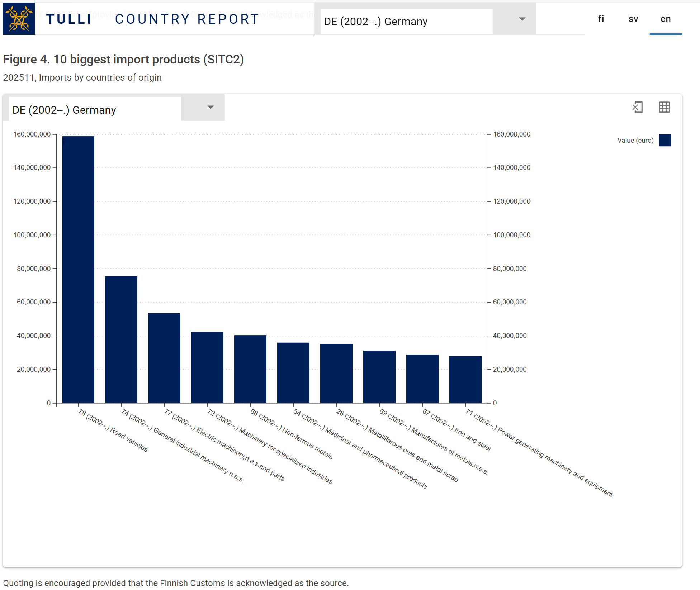Expand the chart country dropdown arrow
The width and height of the screenshot is (700, 590).
211,107
